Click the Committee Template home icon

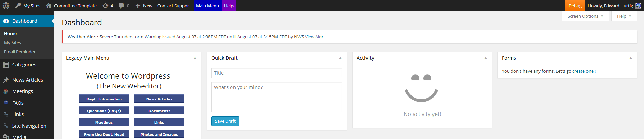click(x=49, y=6)
